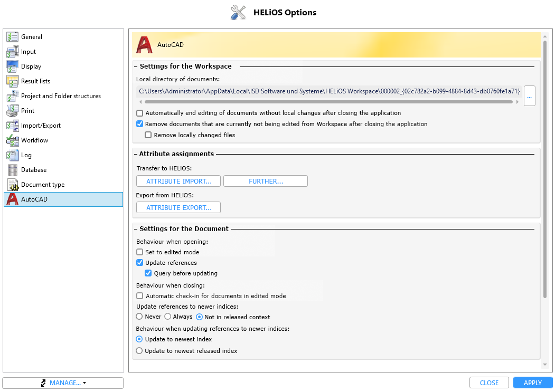Click the Document type icon
The image size is (555, 392).
(12, 185)
